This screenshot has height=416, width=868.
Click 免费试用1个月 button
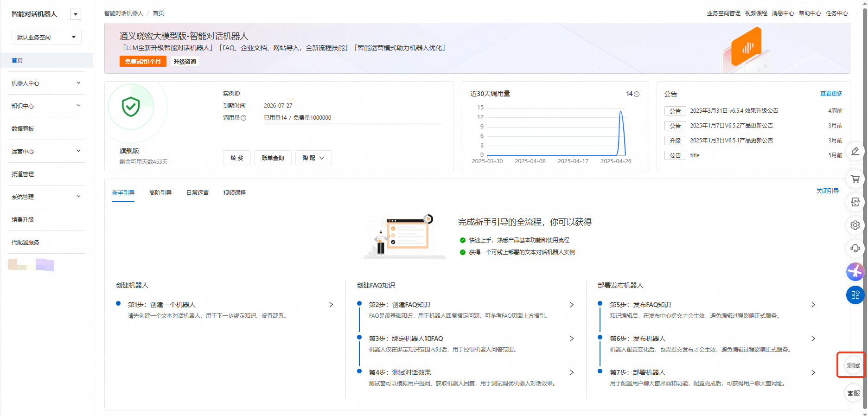tap(143, 61)
